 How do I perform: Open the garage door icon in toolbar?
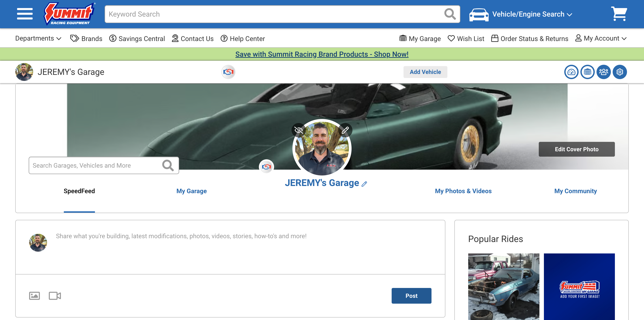click(x=587, y=72)
